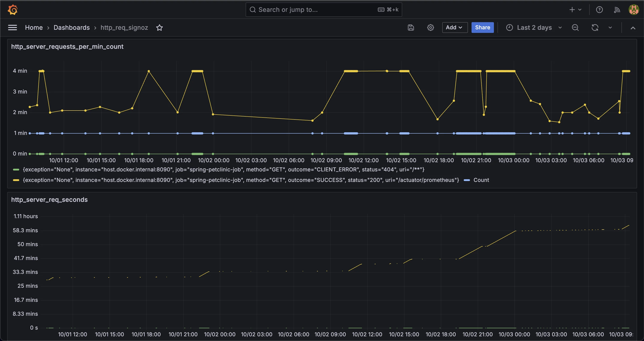
Task: Click the Grafana logo icon
Action: (x=13, y=10)
